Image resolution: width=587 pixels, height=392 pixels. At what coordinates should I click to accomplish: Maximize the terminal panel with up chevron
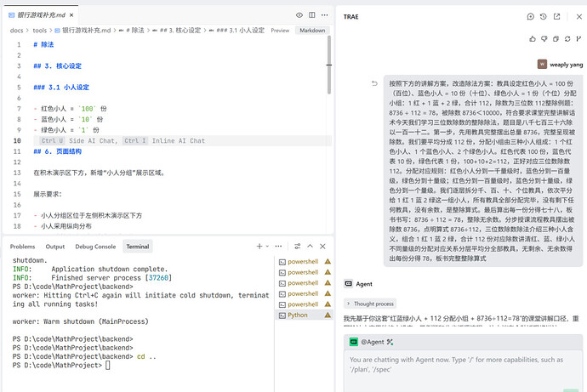310,246
